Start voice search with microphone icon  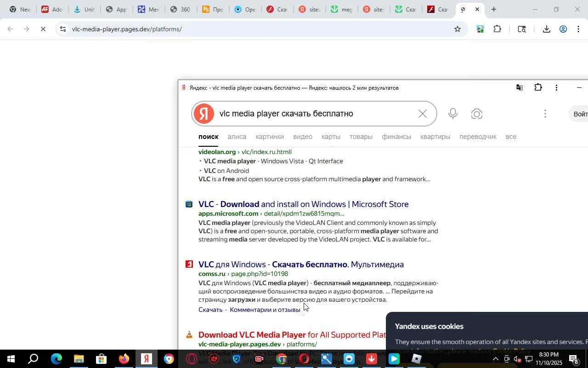point(453,114)
